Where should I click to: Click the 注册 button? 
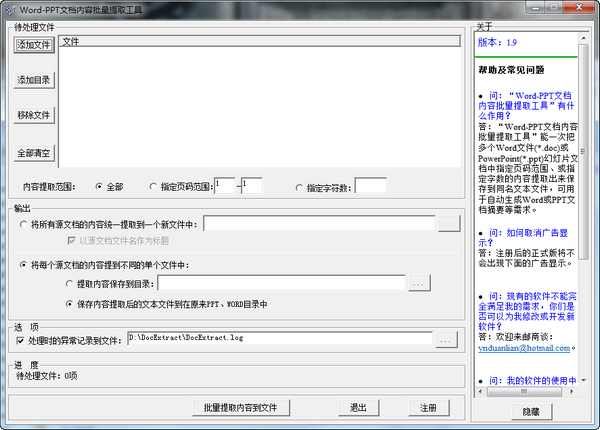click(429, 408)
